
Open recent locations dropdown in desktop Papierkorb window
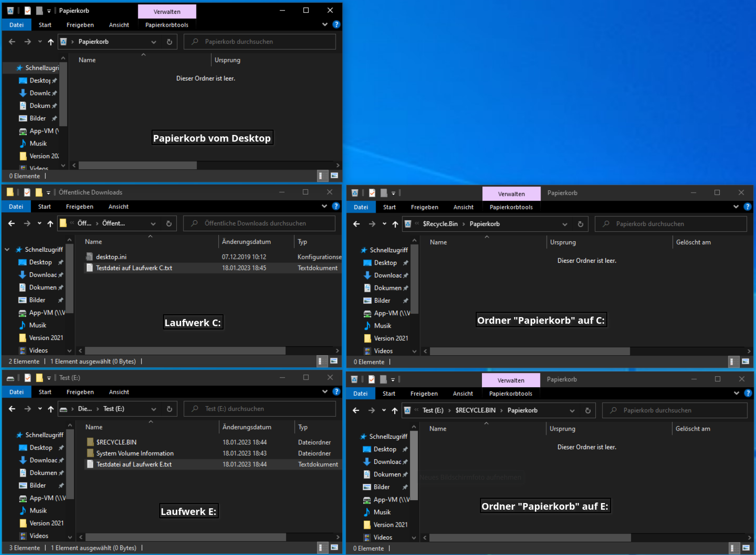(x=40, y=42)
